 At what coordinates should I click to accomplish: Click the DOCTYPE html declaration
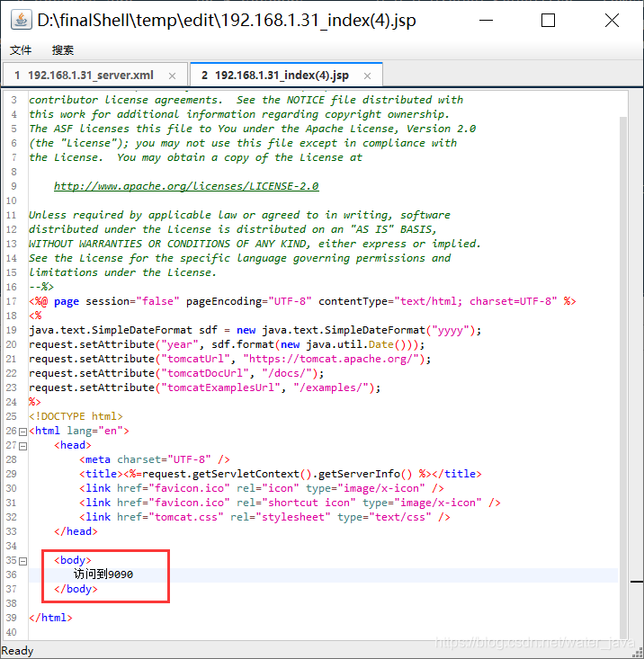[76, 416]
